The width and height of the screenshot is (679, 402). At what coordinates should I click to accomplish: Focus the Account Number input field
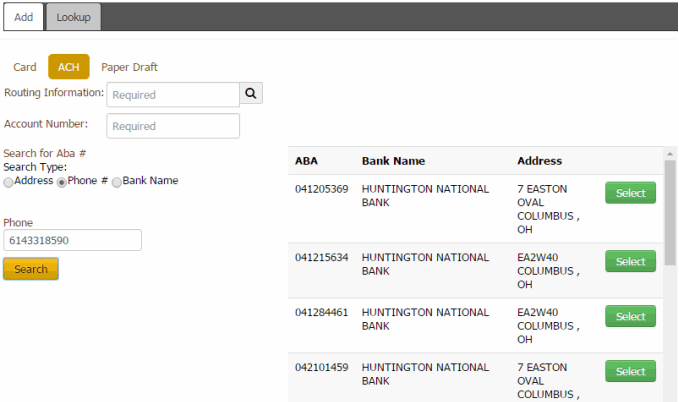172,126
